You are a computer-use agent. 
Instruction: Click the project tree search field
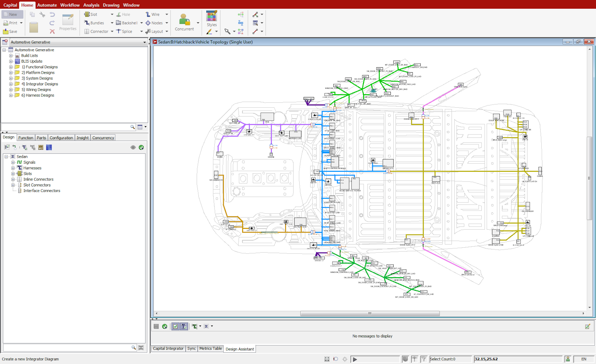click(x=65, y=127)
